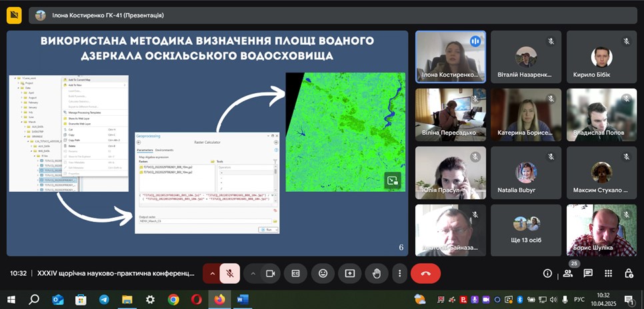Open audio settings chevron beside microphone
This screenshot has height=309, width=644.
(x=212, y=273)
